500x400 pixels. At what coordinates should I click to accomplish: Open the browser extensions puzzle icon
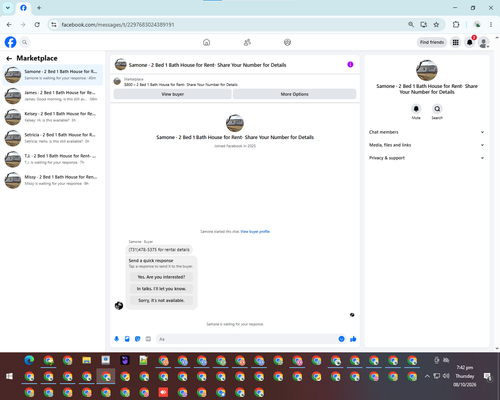tap(456, 24)
